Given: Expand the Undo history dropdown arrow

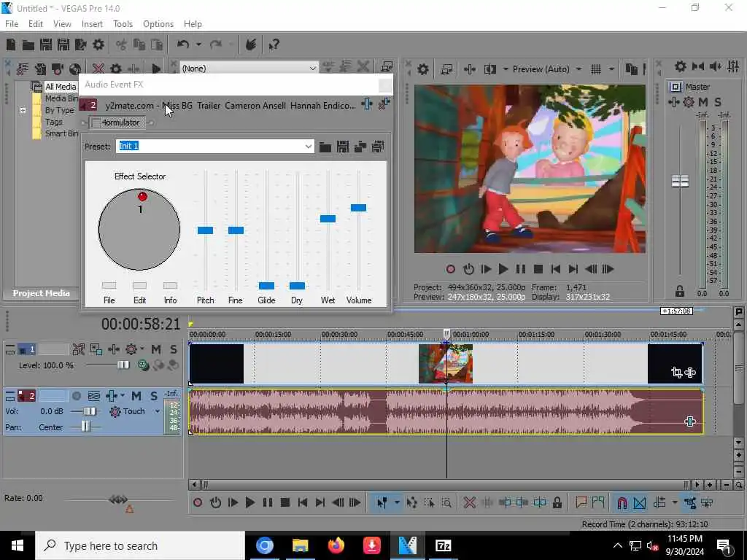Looking at the screenshot, I should 198,44.
